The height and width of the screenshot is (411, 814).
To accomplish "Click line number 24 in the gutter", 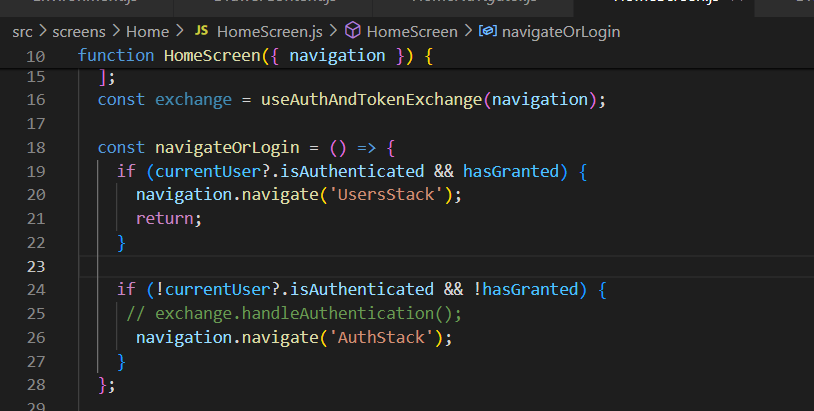I will pyautogui.click(x=36, y=290).
